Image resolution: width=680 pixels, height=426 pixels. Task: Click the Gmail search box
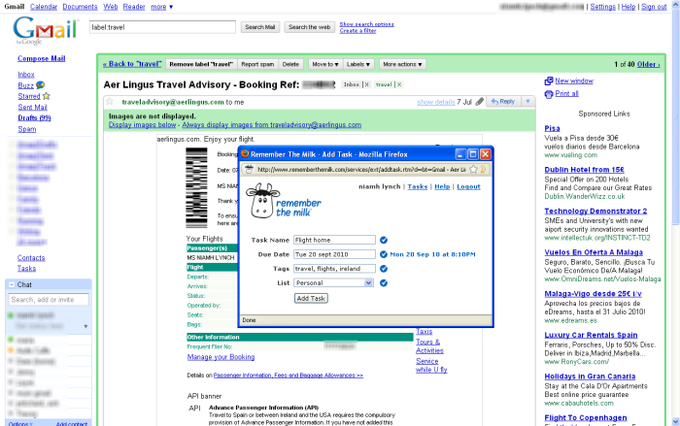[x=162, y=27]
